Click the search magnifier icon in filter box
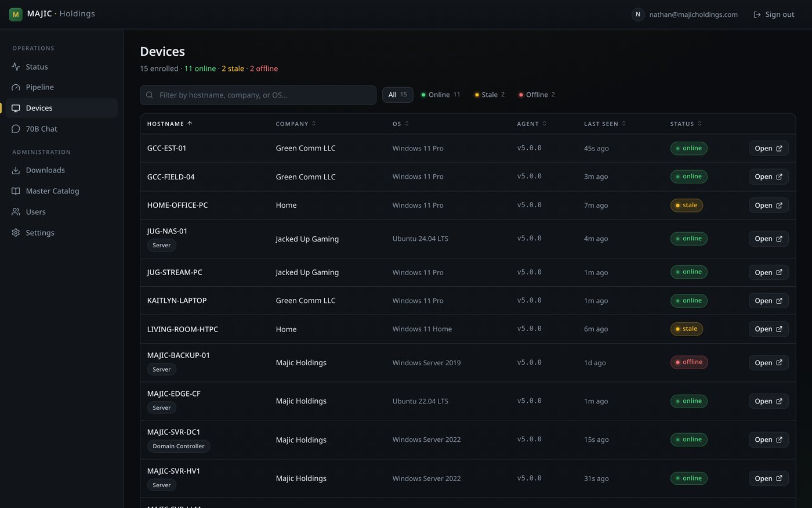The width and height of the screenshot is (812, 508). point(150,95)
